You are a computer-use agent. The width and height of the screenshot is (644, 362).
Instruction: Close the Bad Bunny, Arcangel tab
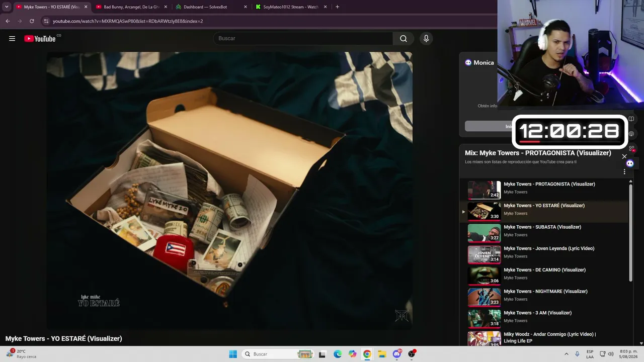tap(166, 7)
